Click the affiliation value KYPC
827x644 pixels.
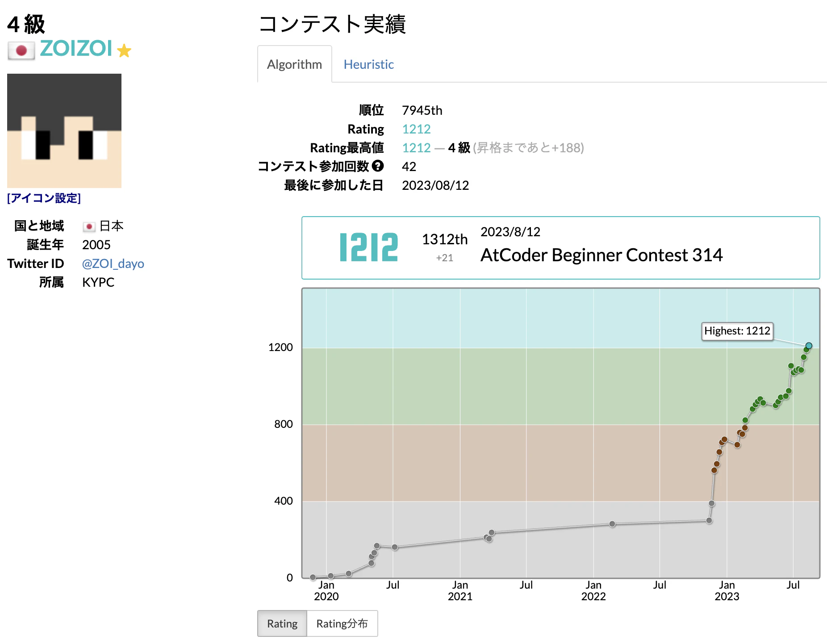pos(98,282)
